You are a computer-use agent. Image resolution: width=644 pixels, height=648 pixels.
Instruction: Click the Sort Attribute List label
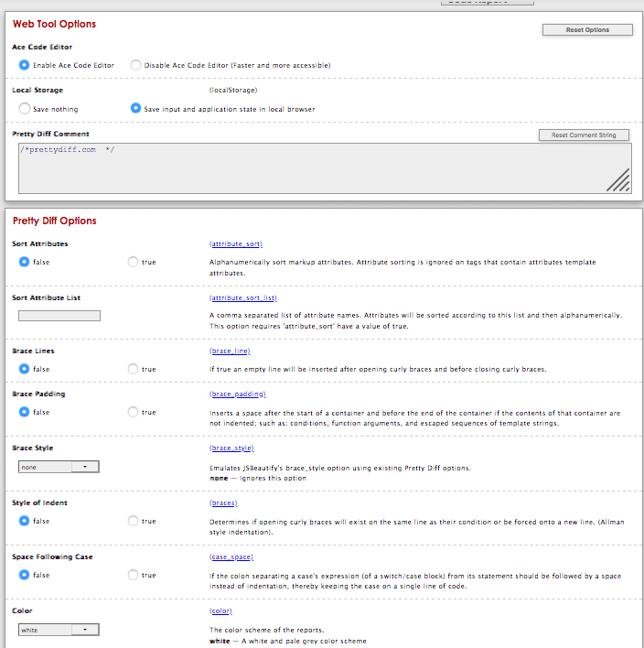pyautogui.click(x=47, y=298)
